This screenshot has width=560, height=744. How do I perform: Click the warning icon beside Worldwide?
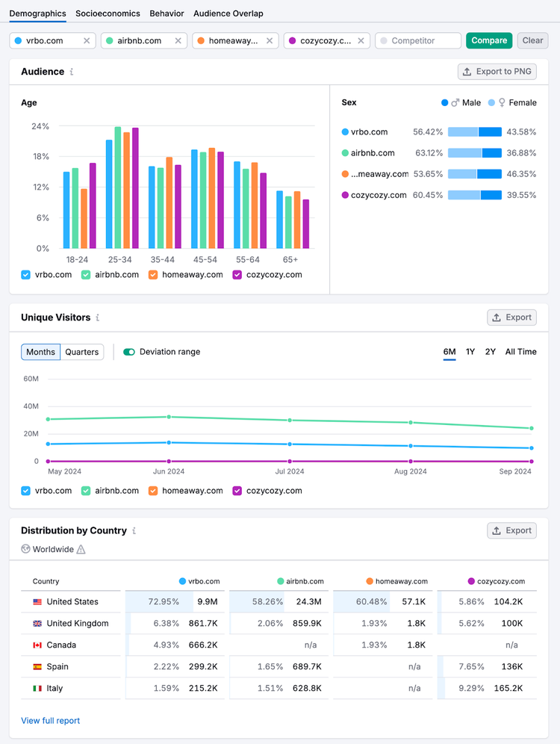pos(81,550)
